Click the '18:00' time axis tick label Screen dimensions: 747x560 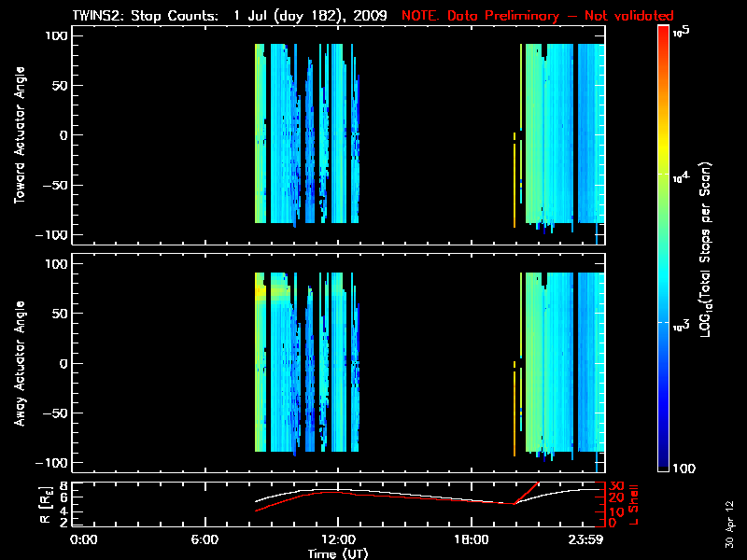click(471, 540)
